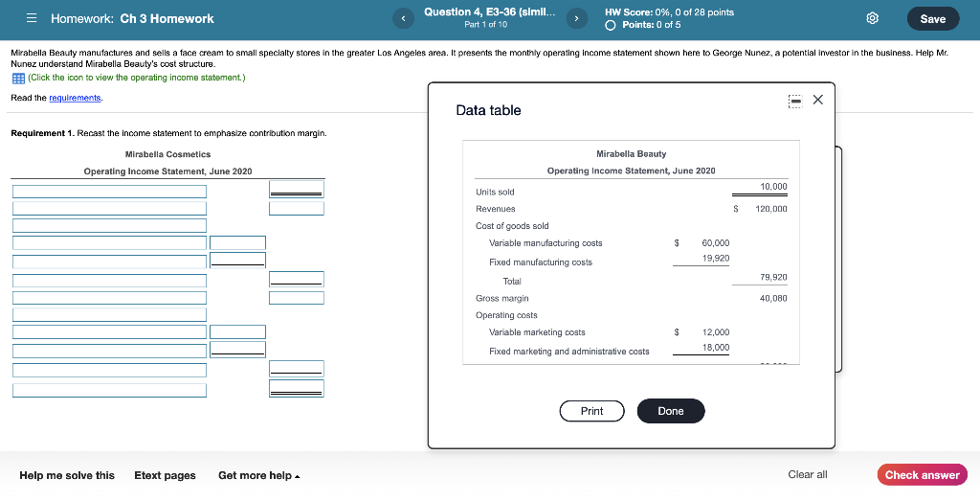
Task: Go to the next question arrow
Action: tap(576, 19)
